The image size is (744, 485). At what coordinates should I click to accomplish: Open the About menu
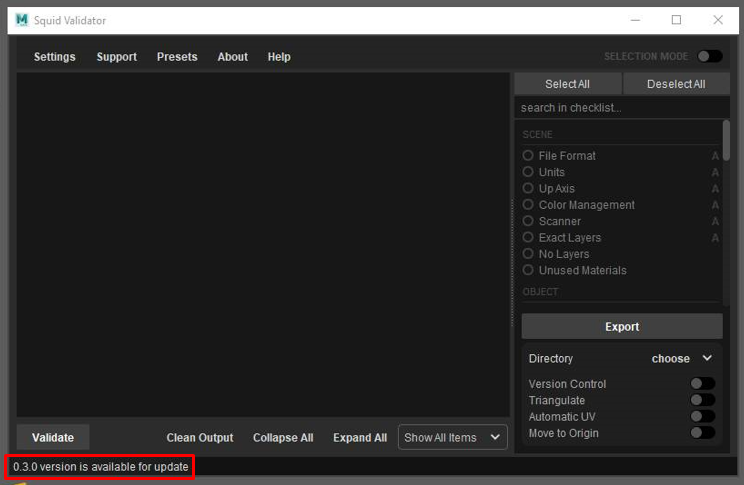(x=232, y=57)
